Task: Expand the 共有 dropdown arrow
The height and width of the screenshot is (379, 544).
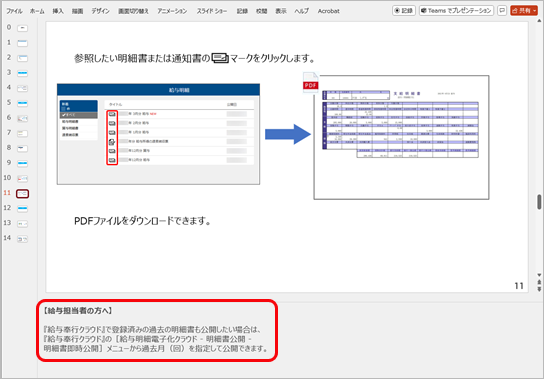Action: 535,11
